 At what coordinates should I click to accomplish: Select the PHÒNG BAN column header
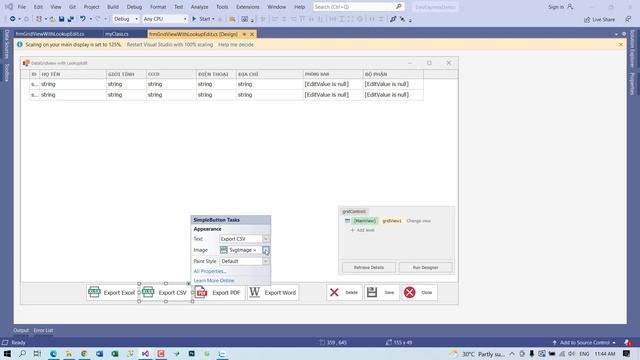[333, 74]
